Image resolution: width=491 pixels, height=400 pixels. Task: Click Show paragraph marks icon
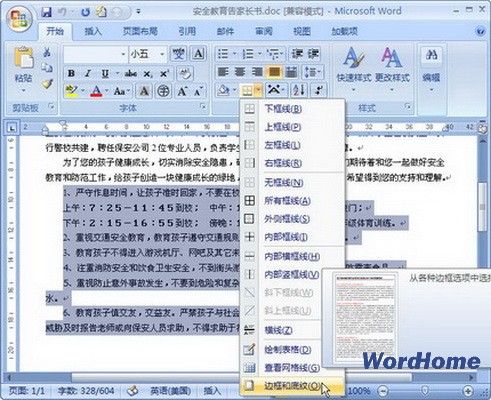tap(319, 90)
